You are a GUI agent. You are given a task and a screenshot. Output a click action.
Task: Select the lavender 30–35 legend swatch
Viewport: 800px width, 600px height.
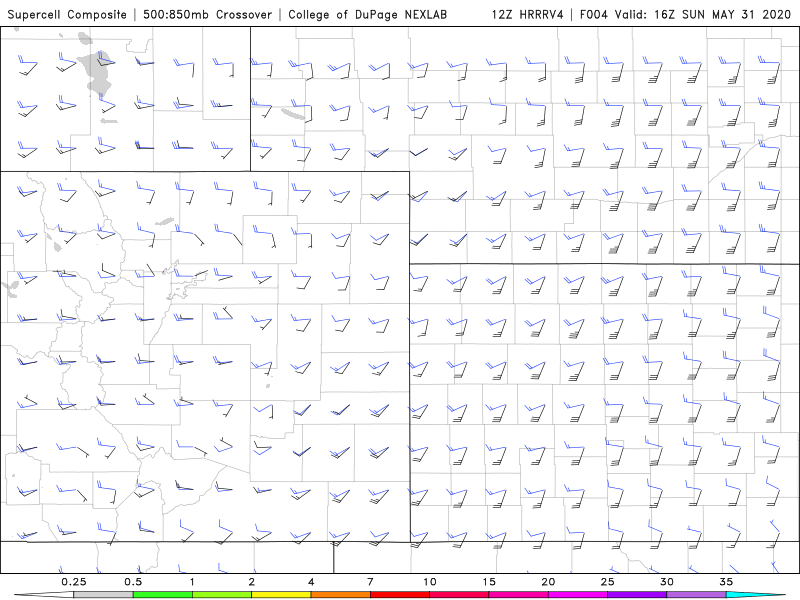click(696, 595)
